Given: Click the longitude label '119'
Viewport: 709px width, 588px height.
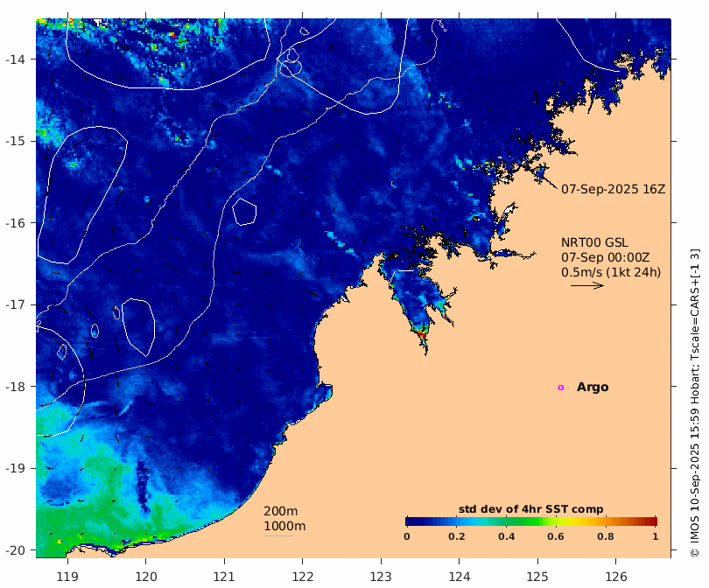Looking at the screenshot, I should (67, 577).
